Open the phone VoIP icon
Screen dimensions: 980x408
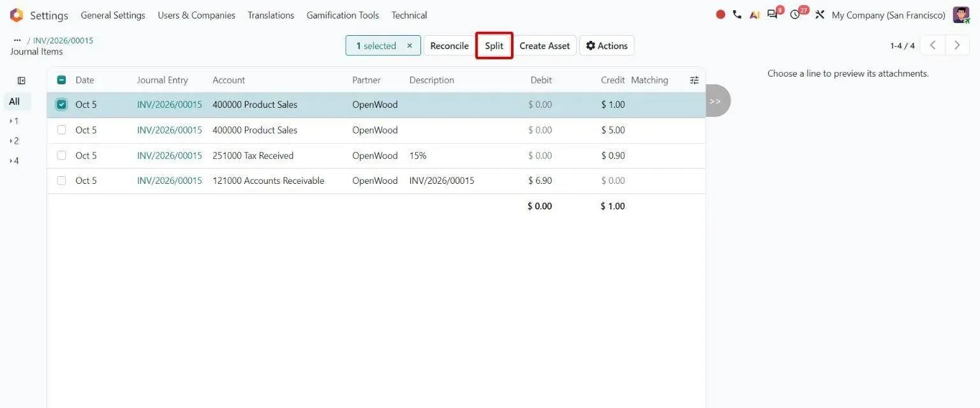click(737, 15)
